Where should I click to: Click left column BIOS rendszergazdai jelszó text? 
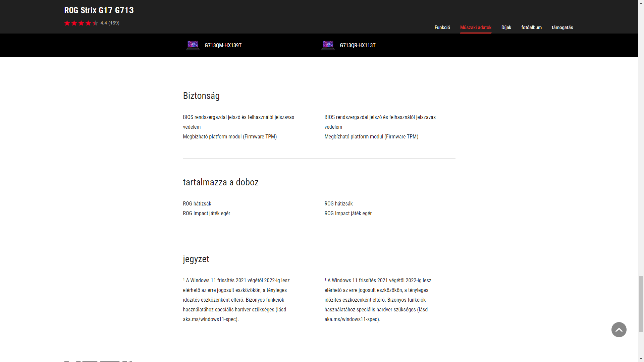(x=238, y=122)
